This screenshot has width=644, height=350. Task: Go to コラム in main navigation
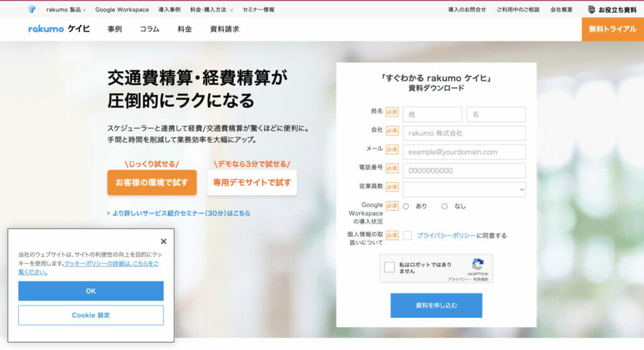click(x=150, y=29)
